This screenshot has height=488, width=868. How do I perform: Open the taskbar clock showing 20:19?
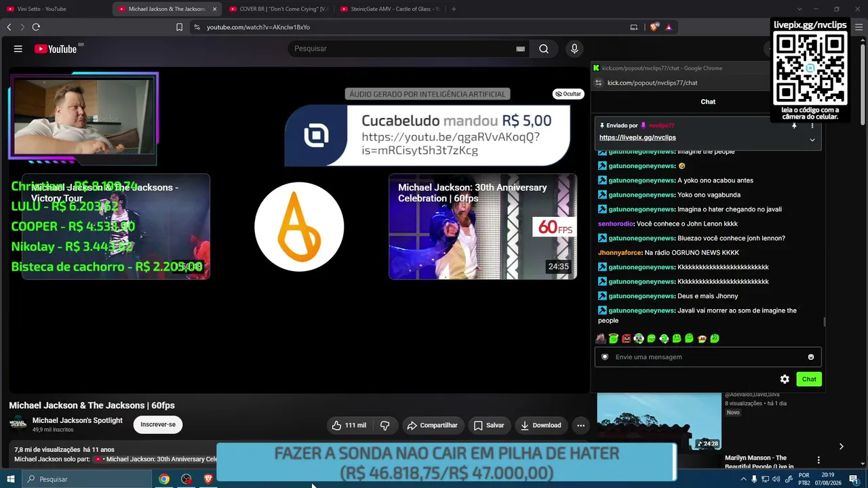coord(827,479)
